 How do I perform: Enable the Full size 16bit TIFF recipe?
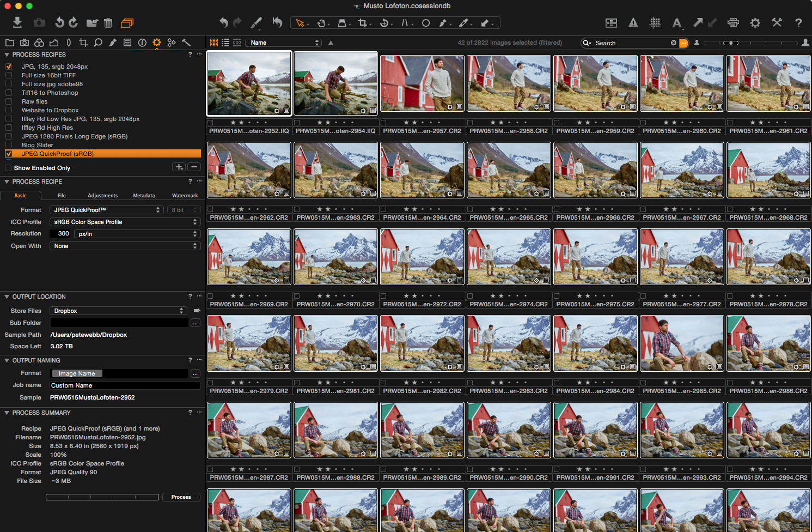(9, 75)
